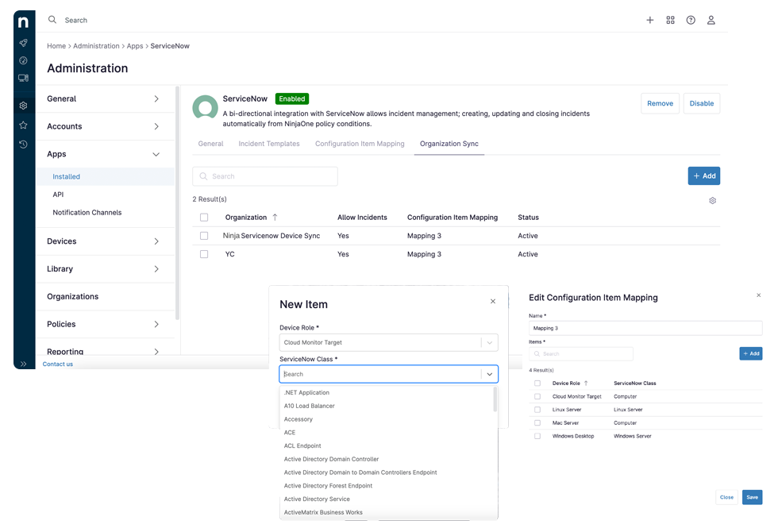Open the Device Role dropdown

click(388, 342)
